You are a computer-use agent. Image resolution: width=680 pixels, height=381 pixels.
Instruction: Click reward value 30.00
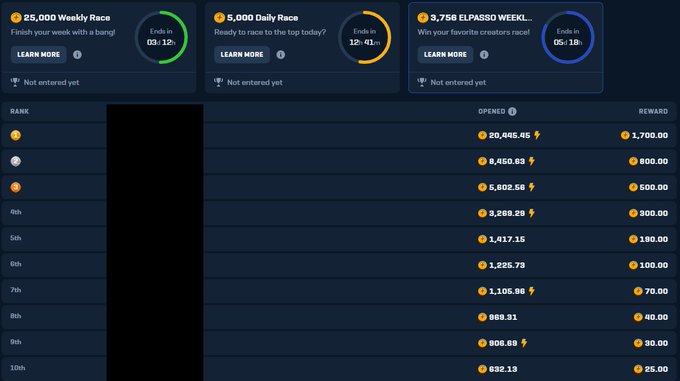tap(656, 343)
